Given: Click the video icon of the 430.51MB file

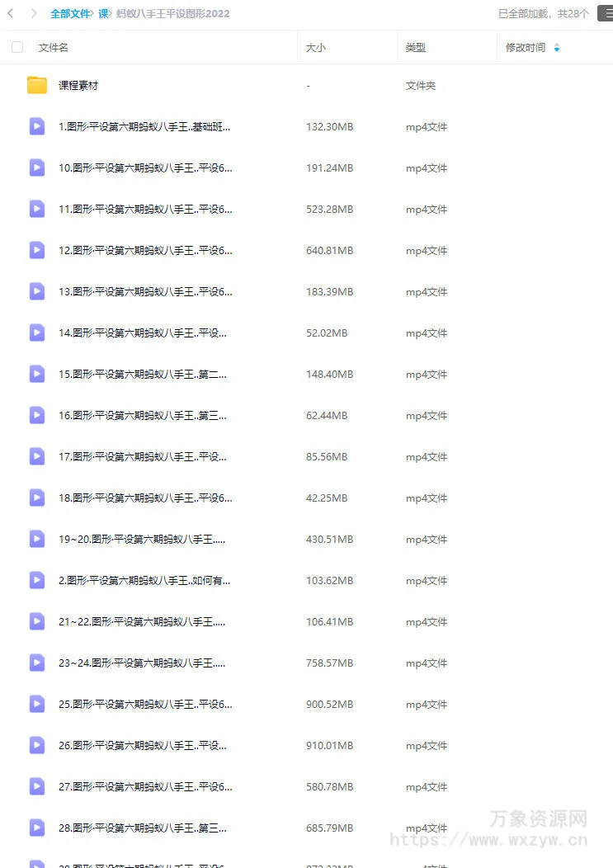Looking at the screenshot, I should pos(37,539).
